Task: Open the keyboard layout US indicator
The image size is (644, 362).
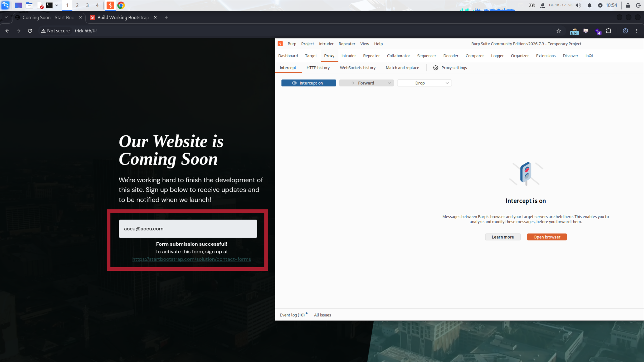Action: click(x=532, y=5)
